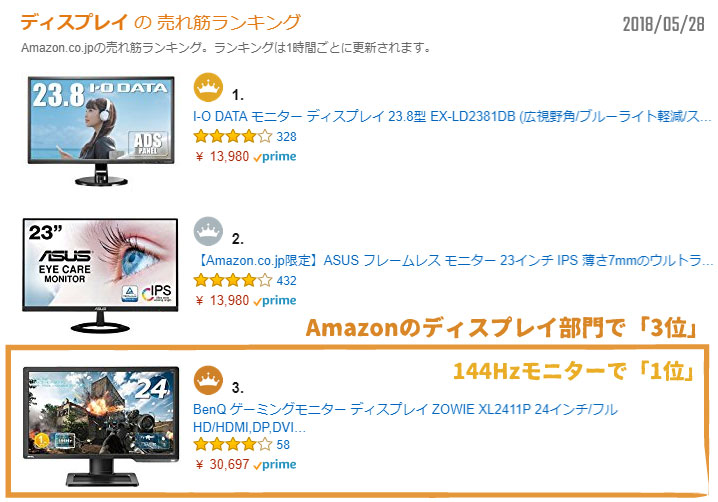This screenshot has width=718, height=502.
Task: Click the BenQ 24 gaming monitor thumbnail
Action: (x=101, y=426)
